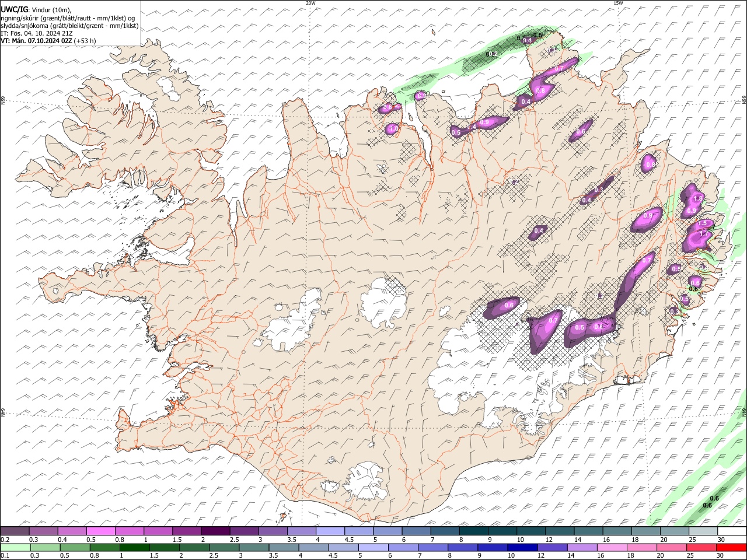Click the green 0.2 rain label off the north coast
Image resolution: width=747 pixels, height=560 pixels.
point(493,54)
